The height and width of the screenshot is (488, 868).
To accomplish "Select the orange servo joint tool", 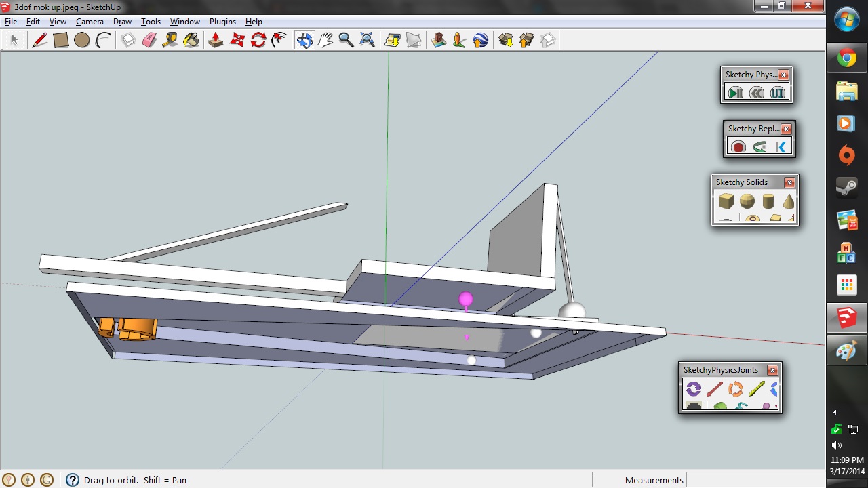I will [736, 389].
